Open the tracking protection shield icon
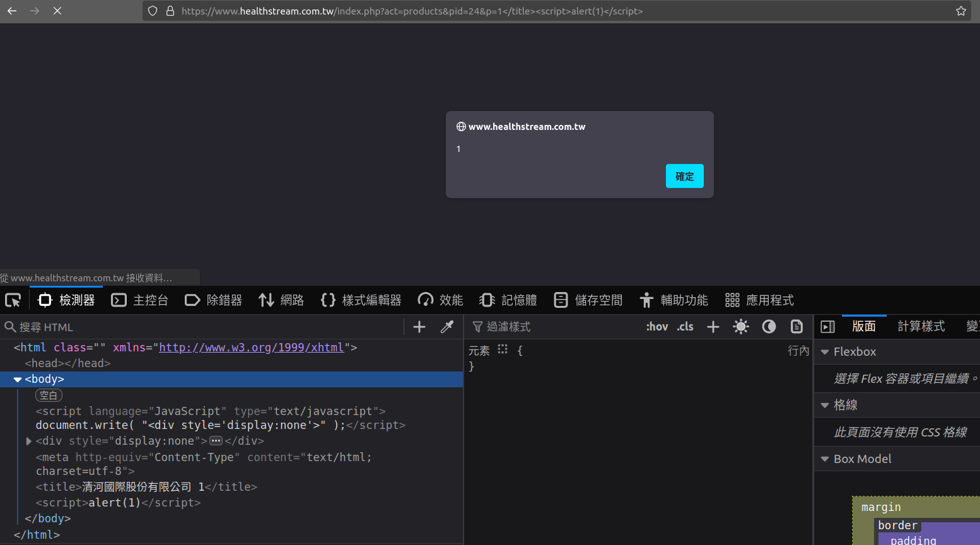 point(153,11)
